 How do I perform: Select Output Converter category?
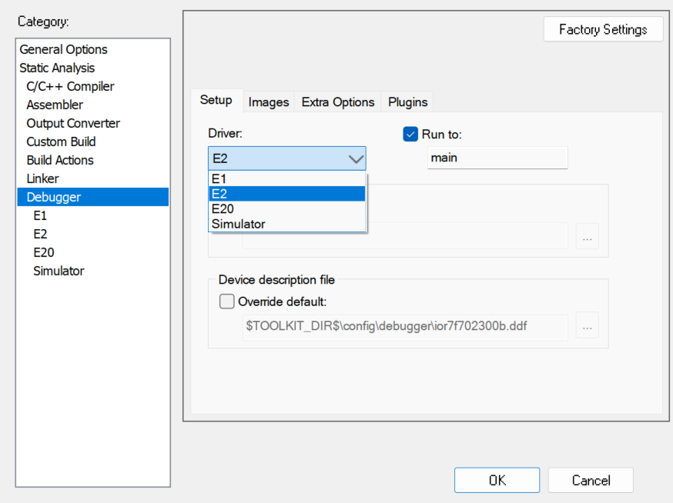(x=73, y=123)
